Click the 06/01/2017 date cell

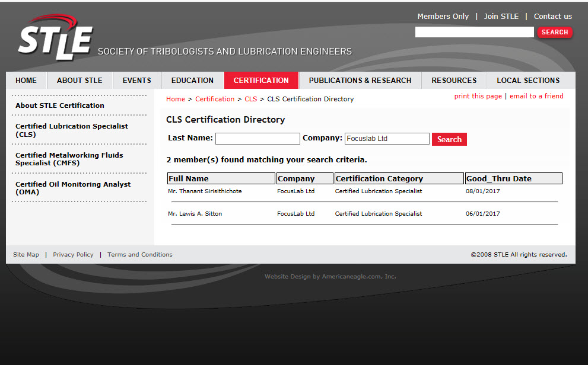pyautogui.click(x=482, y=214)
